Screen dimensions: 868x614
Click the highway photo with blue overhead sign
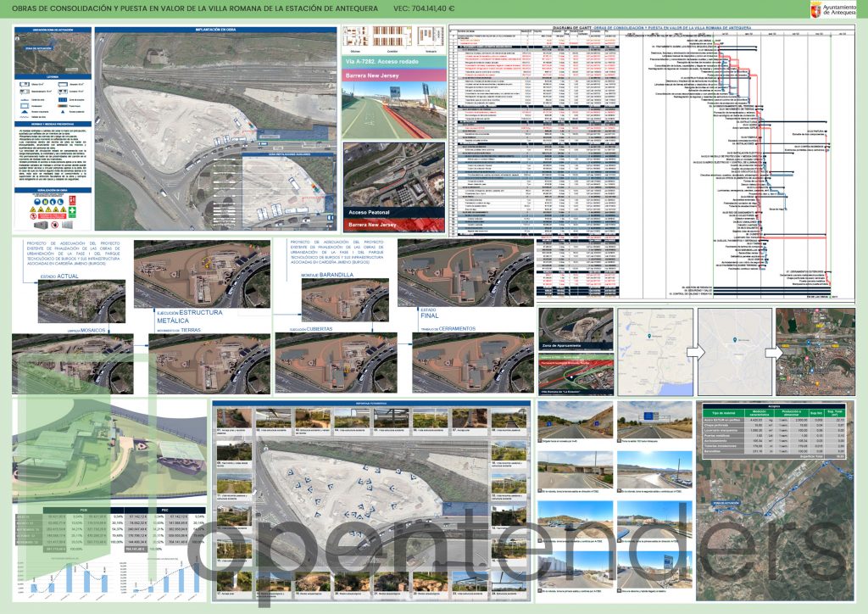tap(654, 421)
